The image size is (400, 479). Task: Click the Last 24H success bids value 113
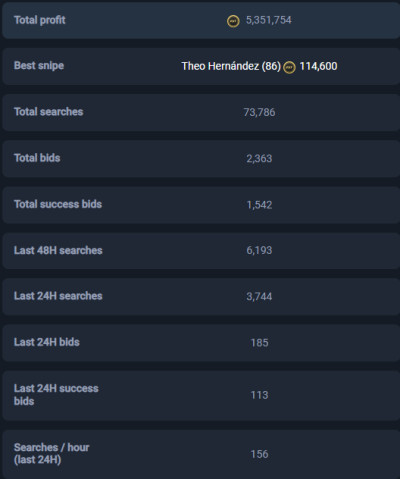(259, 395)
